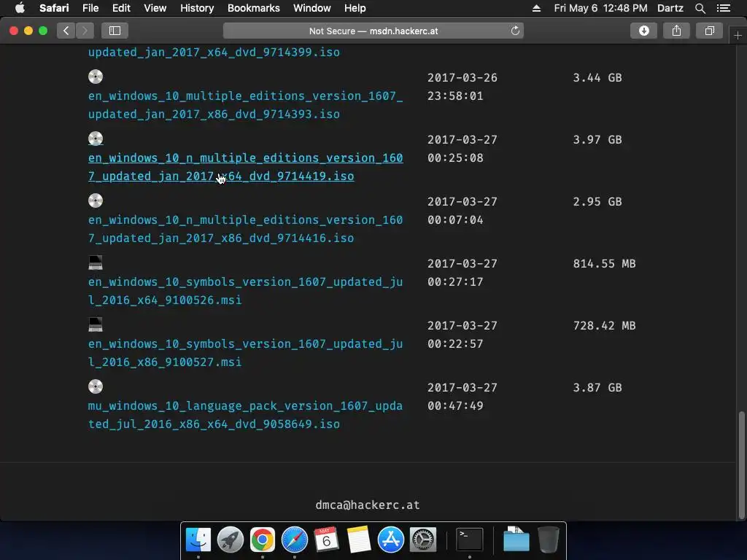Click the disc icon above the language pack ISO

(96, 386)
